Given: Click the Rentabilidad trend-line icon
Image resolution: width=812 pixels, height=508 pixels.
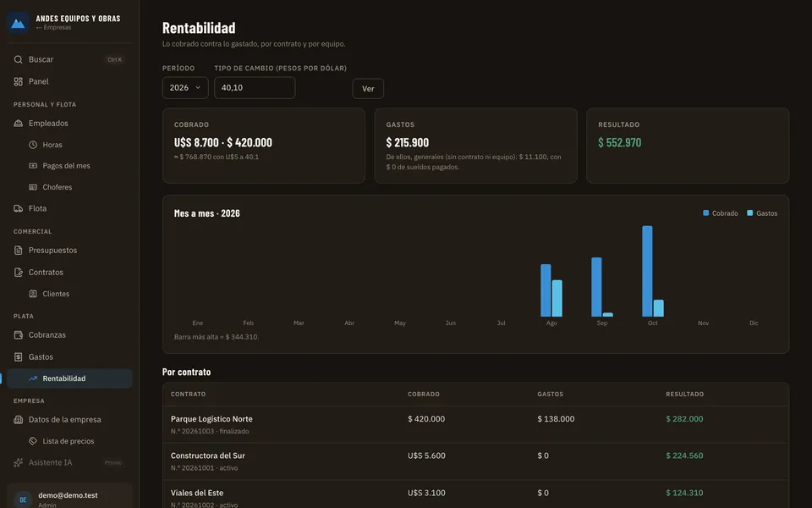Looking at the screenshot, I should 33,378.
